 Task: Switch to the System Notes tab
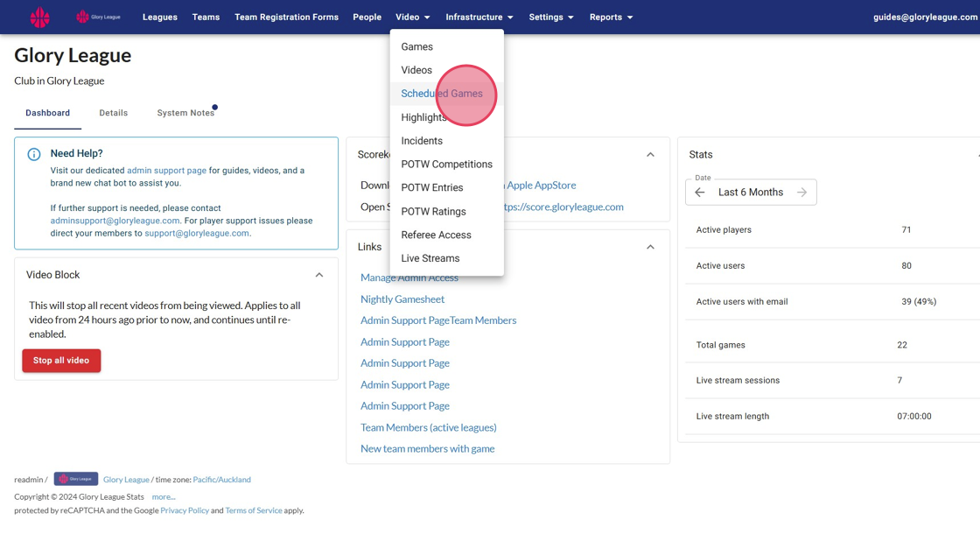point(185,113)
